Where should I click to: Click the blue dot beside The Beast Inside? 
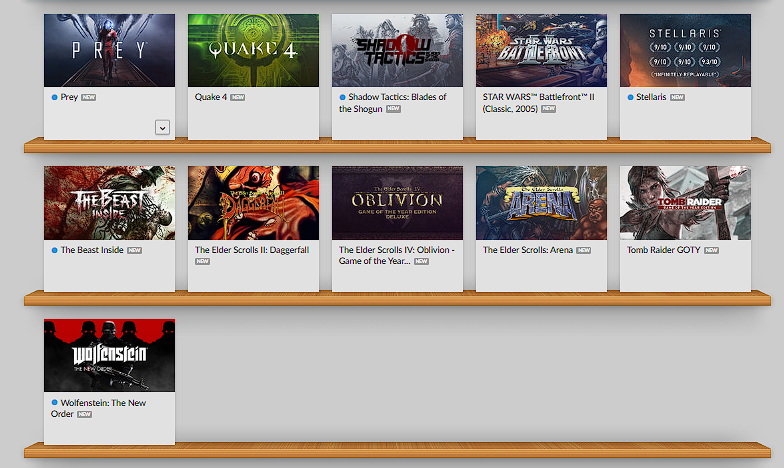(x=54, y=250)
